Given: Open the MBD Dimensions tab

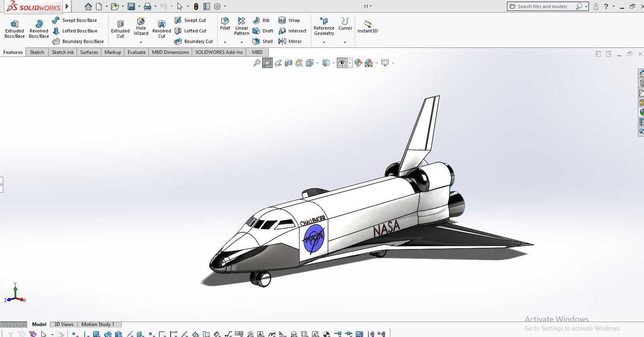Looking at the screenshot, I should click(x=170, y=52).
